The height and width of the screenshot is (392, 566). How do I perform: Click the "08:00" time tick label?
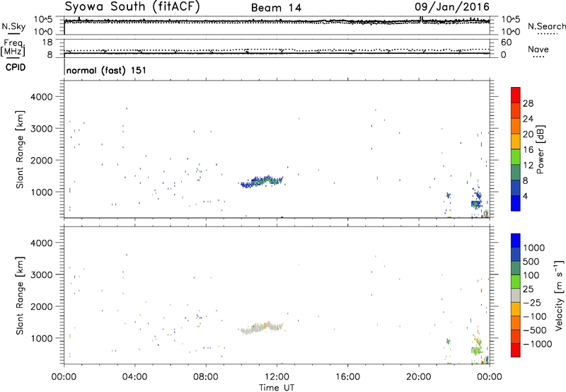(206, 377)
